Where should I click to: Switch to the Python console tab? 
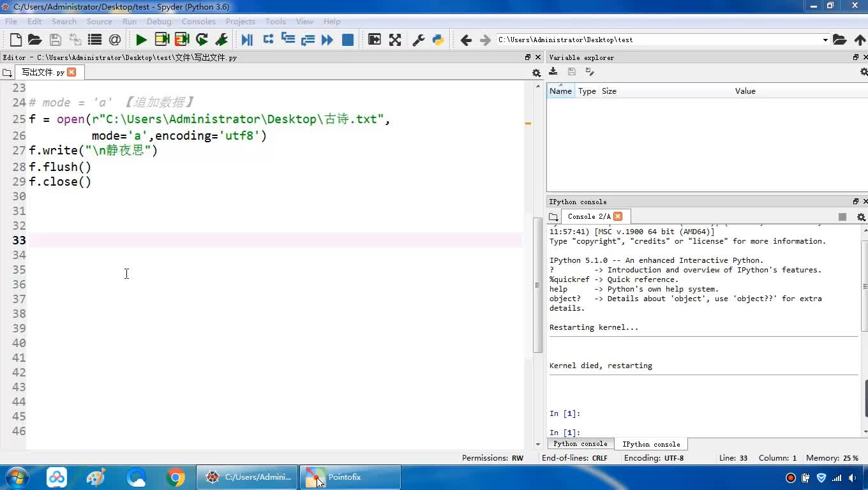click(x=580, y=444)
